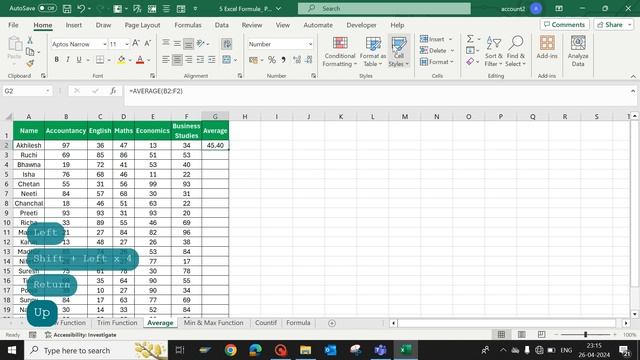This screenshot has width=640, height=360.
Task: Apply the Format Painter brush
Action: point(30,63)
